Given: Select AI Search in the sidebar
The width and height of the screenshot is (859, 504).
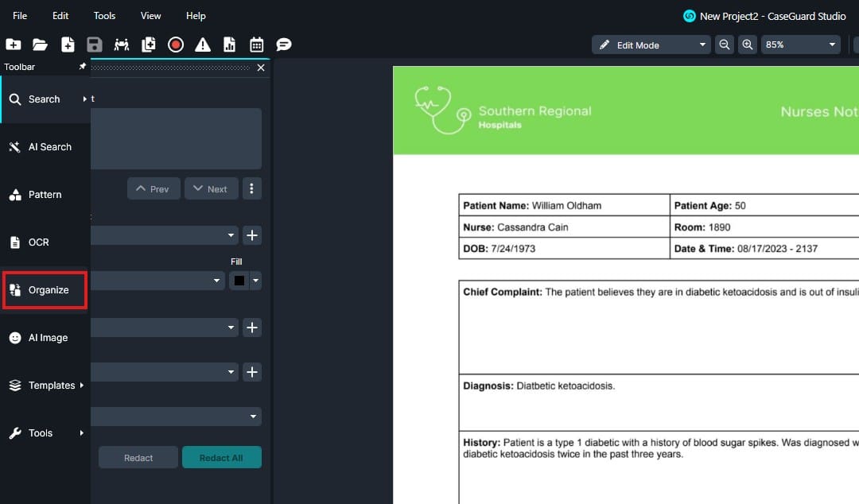Looking at the screenshot, I should [45, 147].
